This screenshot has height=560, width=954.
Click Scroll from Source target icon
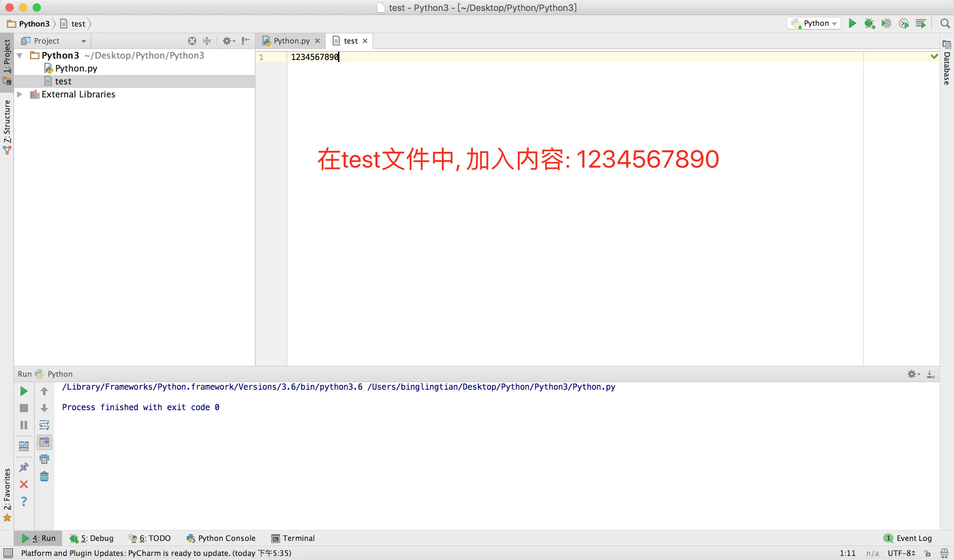point(192,41)
